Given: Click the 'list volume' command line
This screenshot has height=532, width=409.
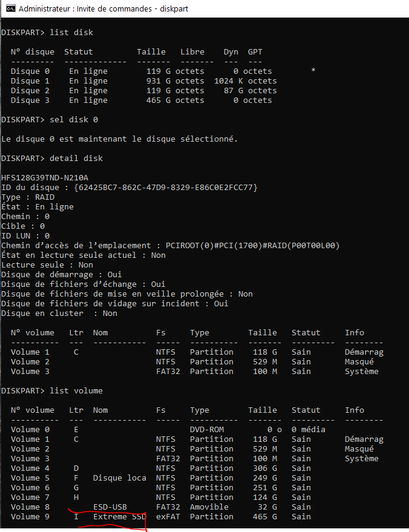Looking at the screenshot, I should tap(52, 391).
